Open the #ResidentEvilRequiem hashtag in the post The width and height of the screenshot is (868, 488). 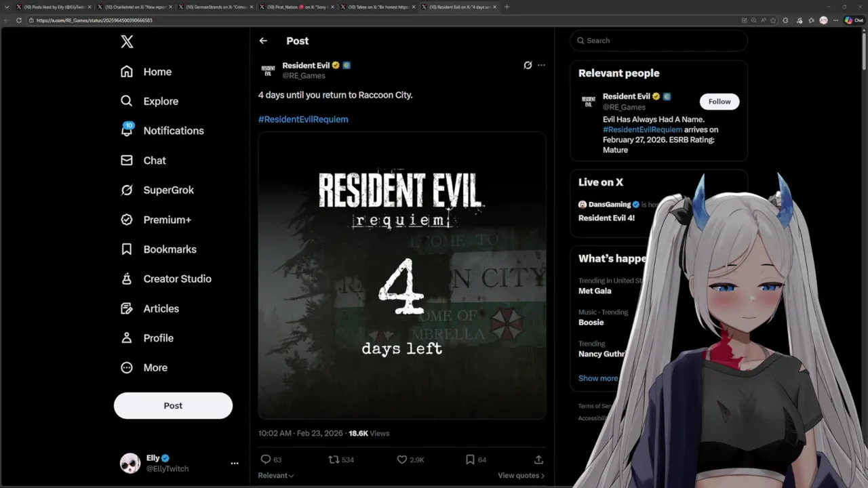(x=303, y=119)
